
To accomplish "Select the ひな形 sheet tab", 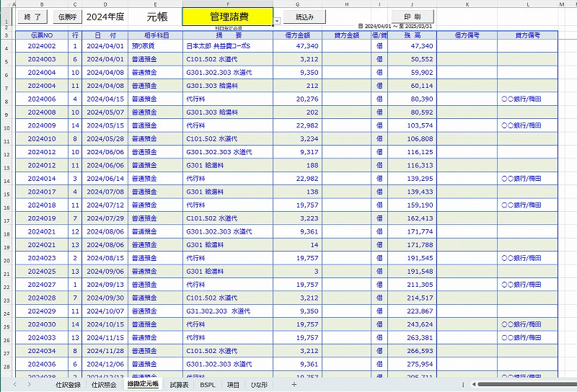I will (259, 385).
